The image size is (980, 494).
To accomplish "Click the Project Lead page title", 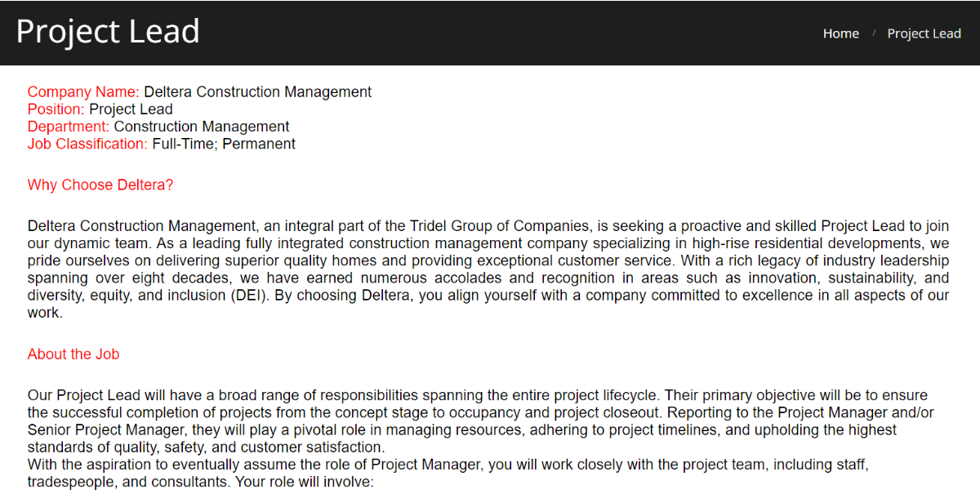I will [x=108, y=32].
